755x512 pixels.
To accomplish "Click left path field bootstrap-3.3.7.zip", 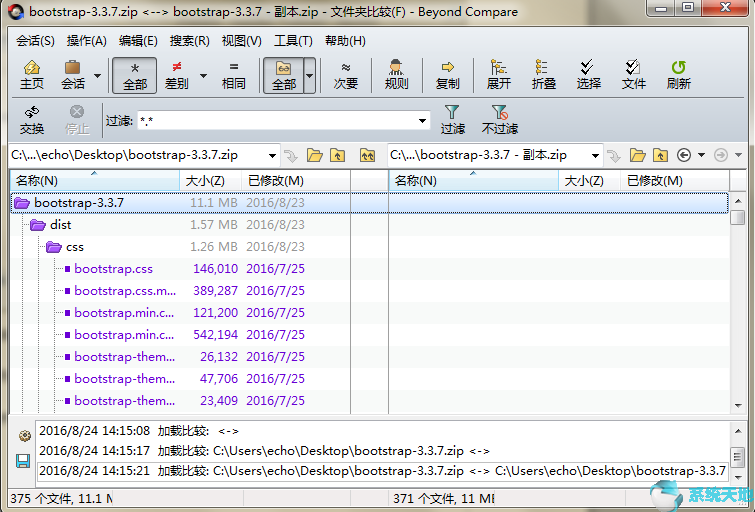I will [138, 155].
